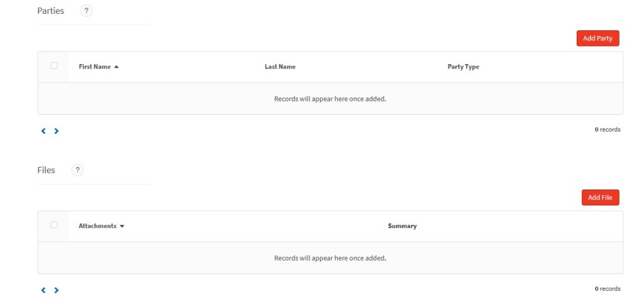Click the empty records row in Files table

[x=330, y=258]
